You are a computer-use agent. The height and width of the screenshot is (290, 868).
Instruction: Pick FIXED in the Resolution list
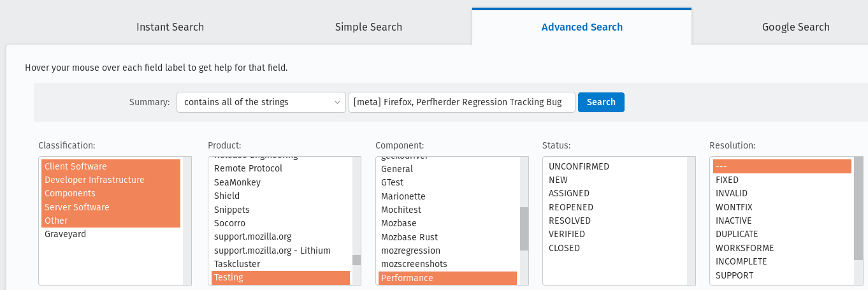click(x=727, y=180)
